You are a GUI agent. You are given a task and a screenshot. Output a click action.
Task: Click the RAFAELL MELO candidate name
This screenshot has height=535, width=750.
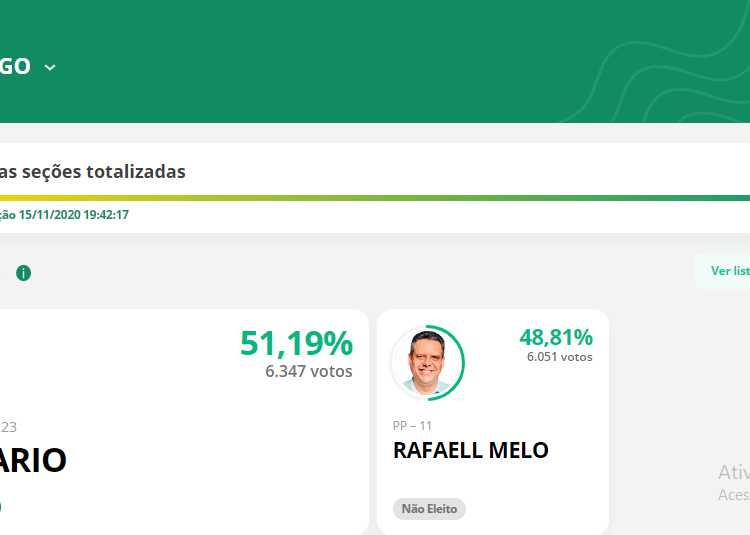[471, 450]
